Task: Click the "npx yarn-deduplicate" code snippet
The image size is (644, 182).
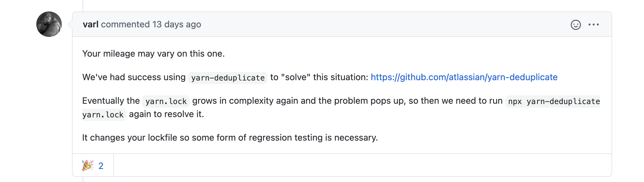Action: pyautogui.click(x=554, y=101)
